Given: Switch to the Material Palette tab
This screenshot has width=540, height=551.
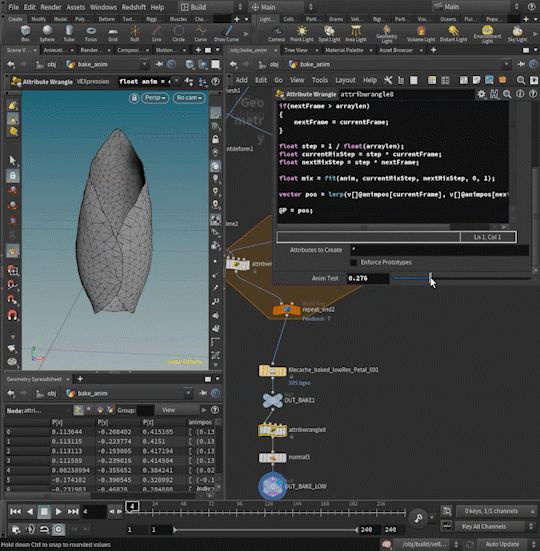Looking at the screenshot, I should tap(344, 50).
